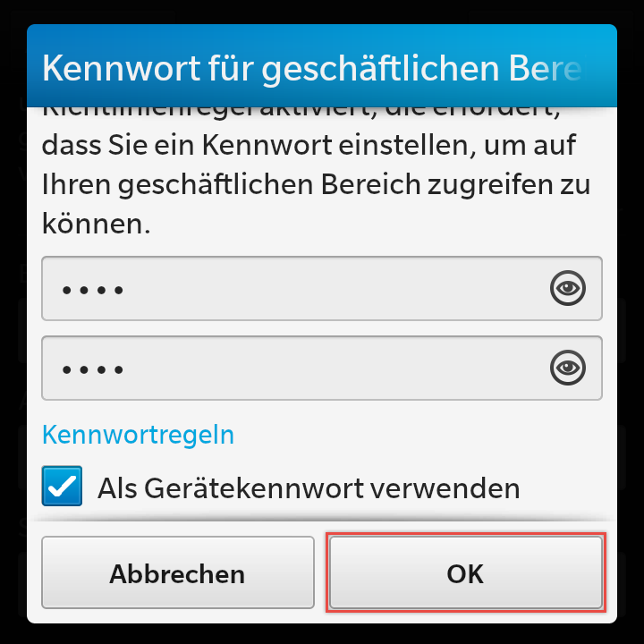Show the password in the first field

568,288
